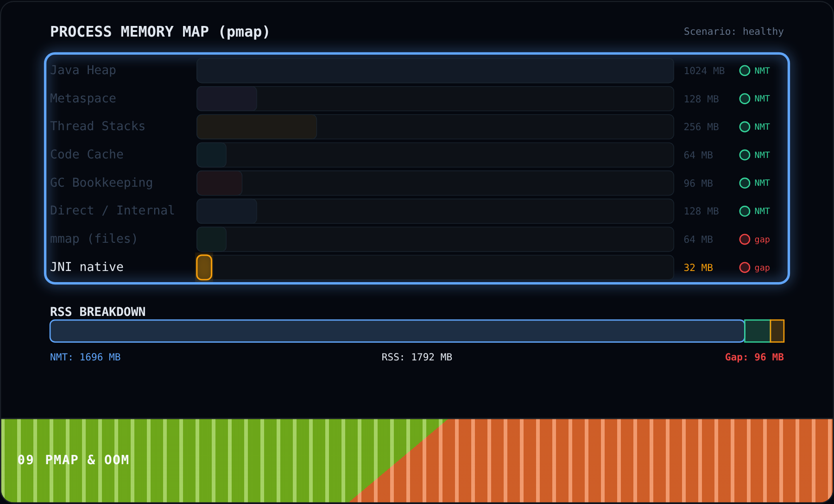The width and height of the screenshot is (834, 504).
Task: Click the 64 MB value for mmap (files)
Action: pos(698,239)
